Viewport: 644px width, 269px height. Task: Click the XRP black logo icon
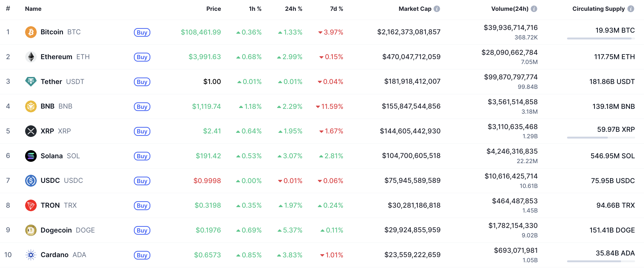pyautogui.click(x=31, y=131)
